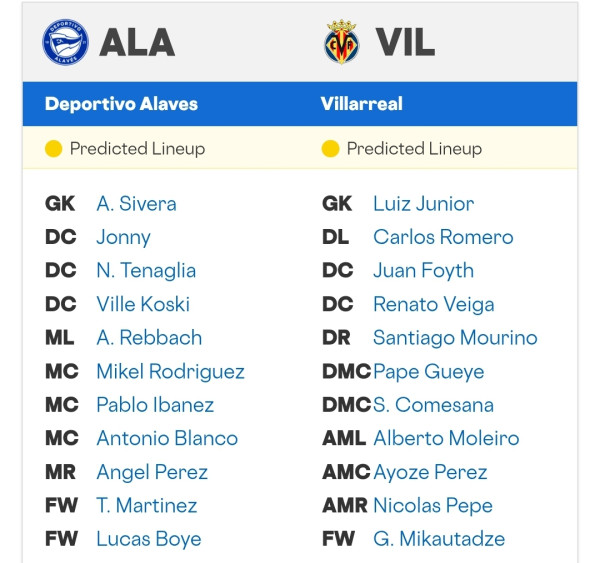Open Juan Foyth player page

tap(424, 271)
